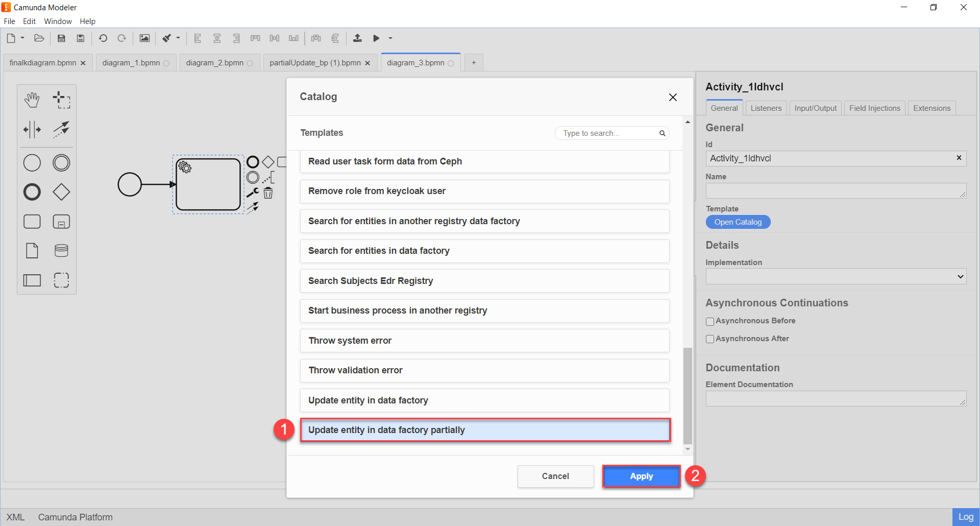Append intermediate event from context pad

(x=253, y=177)
